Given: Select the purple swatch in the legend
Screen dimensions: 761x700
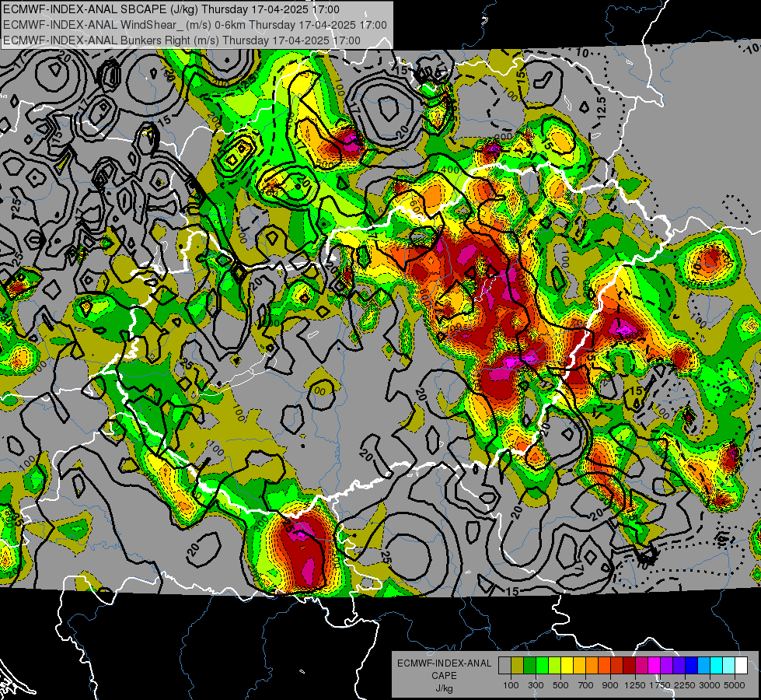Looking at the screenshot, I should [x=667, y=666].
